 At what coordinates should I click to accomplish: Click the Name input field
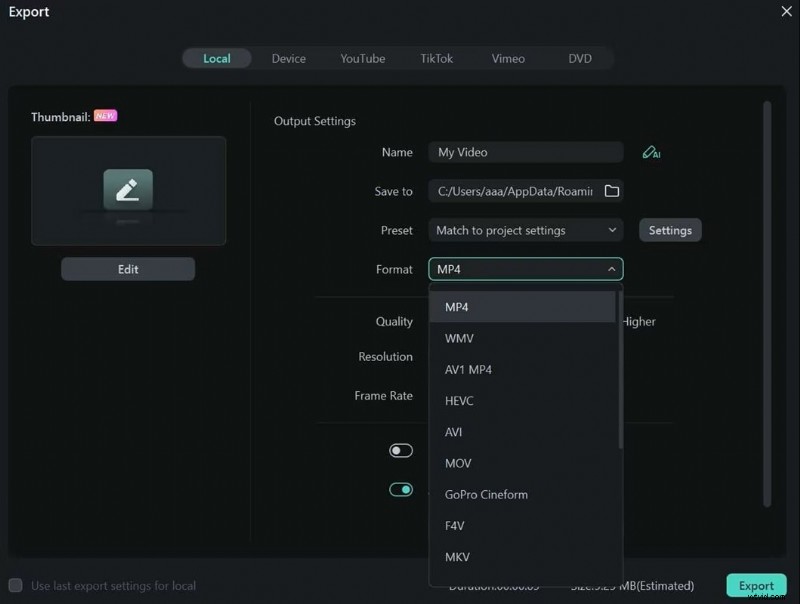click(x=526, y=152)
